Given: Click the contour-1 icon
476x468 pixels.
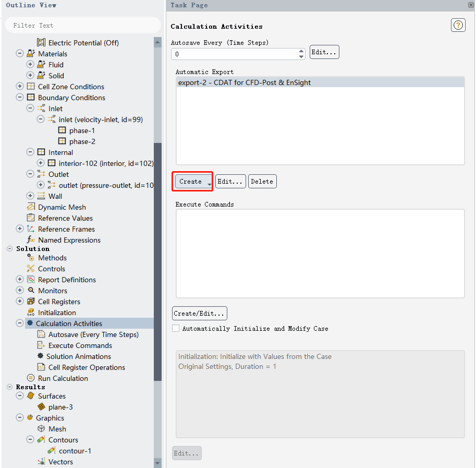Looking at the screenshot, I should (x=52, y=450).
